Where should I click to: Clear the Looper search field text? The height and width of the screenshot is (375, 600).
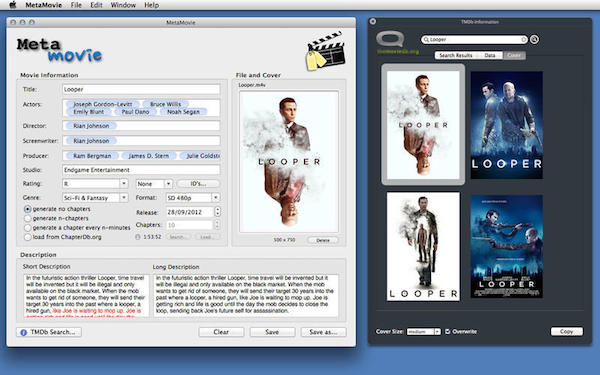tap(523, 39)
